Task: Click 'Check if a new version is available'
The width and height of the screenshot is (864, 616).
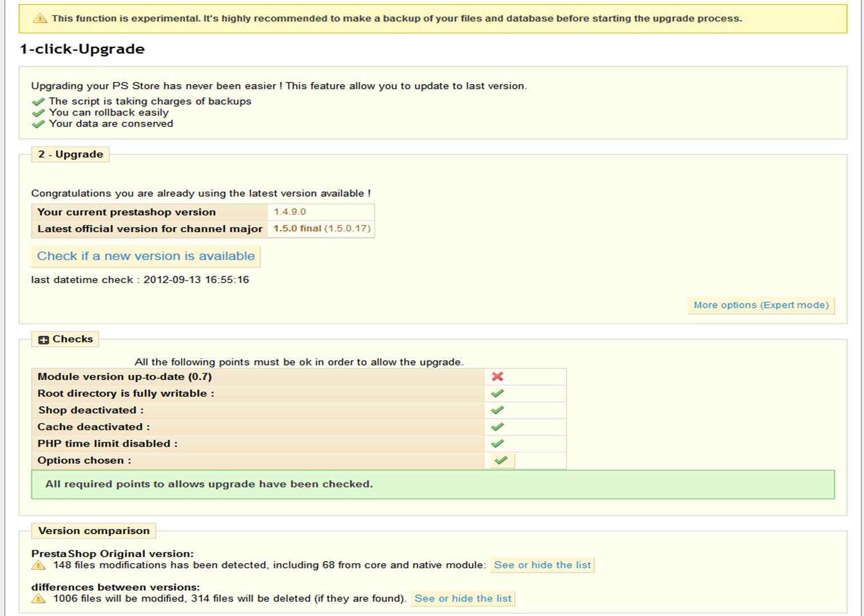Action: click(x=146, y=256)
